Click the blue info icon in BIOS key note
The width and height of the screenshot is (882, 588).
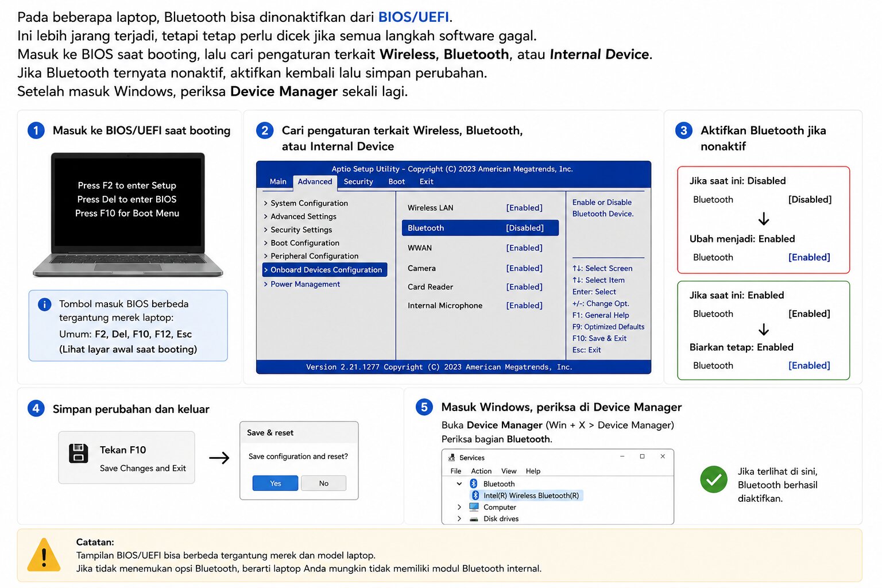44,304
